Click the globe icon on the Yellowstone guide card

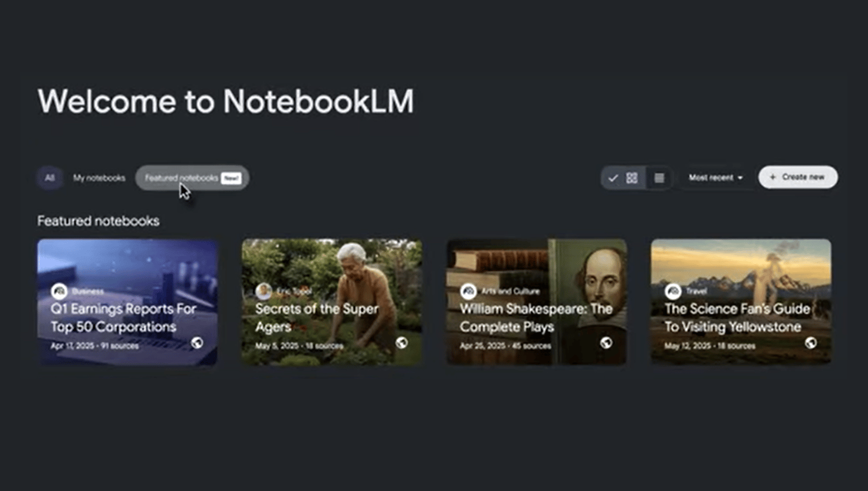click(x=811, y=343)
